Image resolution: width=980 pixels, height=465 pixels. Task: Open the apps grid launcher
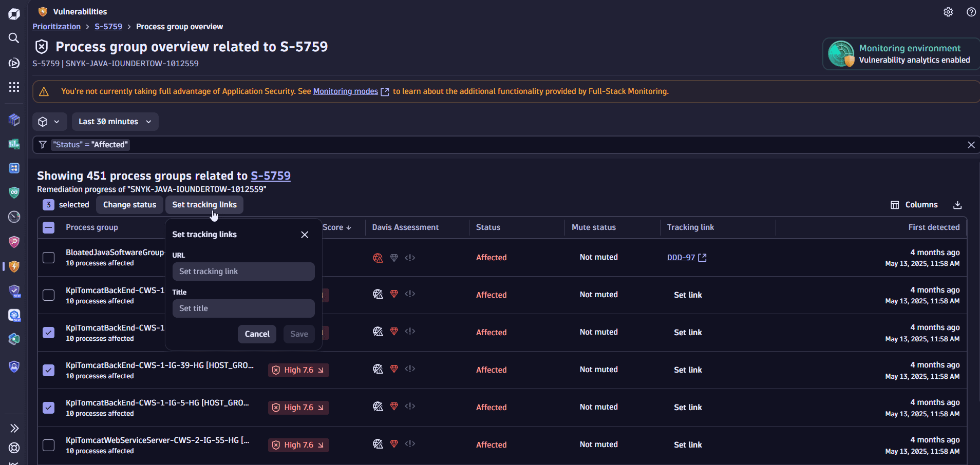click(14, 87)
